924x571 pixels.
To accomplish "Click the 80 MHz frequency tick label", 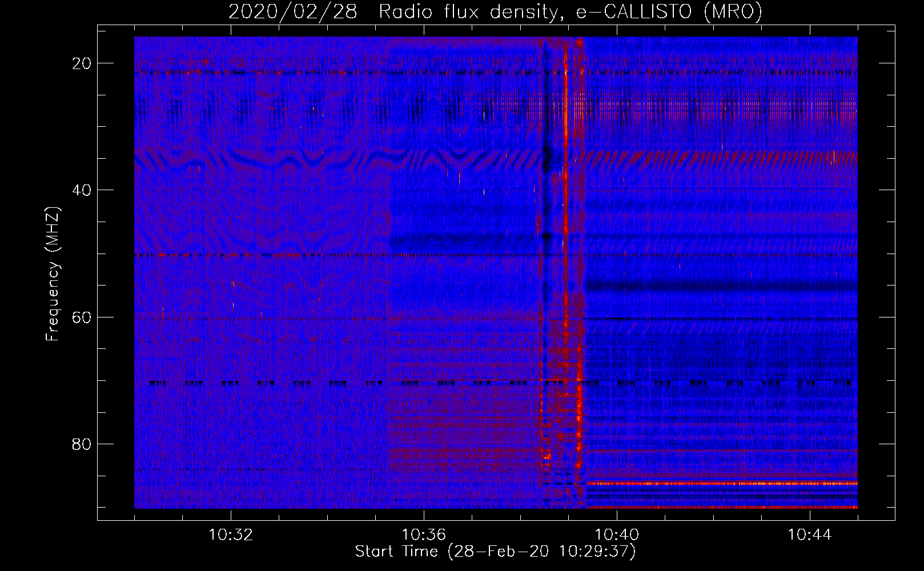I will [82, 444].
